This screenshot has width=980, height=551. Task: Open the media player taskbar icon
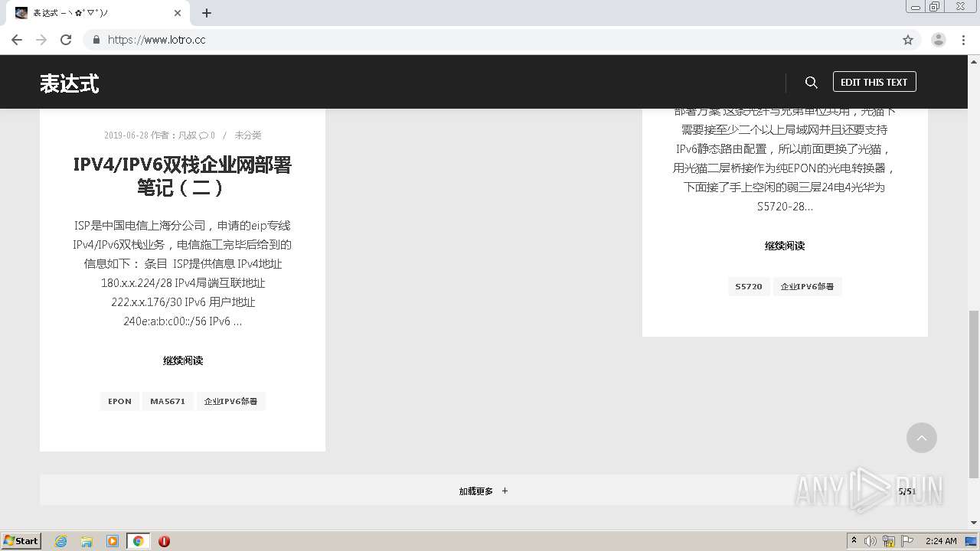[x=113, y=541]
